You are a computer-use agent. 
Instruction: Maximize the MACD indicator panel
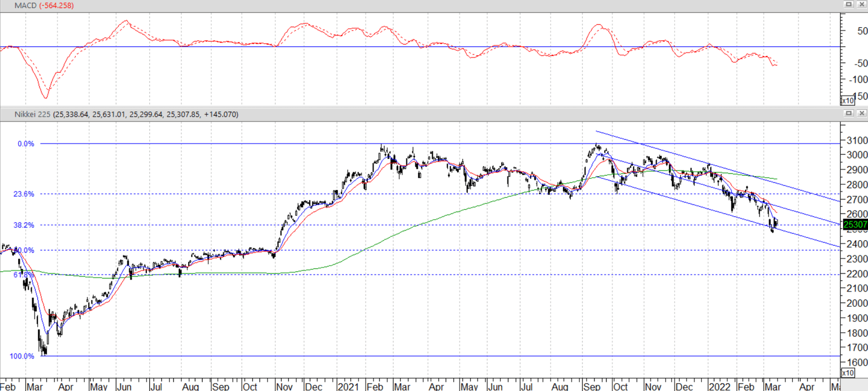(x=849, y=5)
